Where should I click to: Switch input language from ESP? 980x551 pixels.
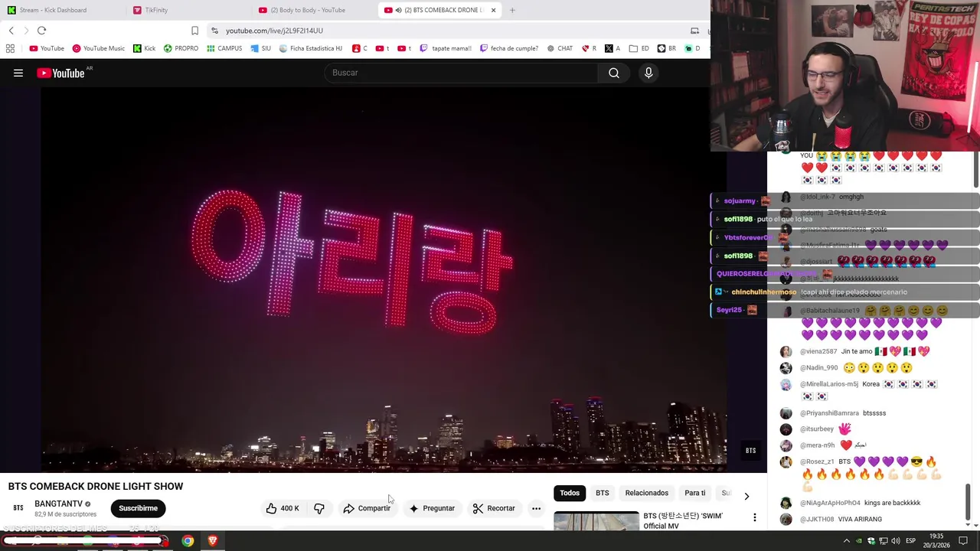(x=910, y=541)
